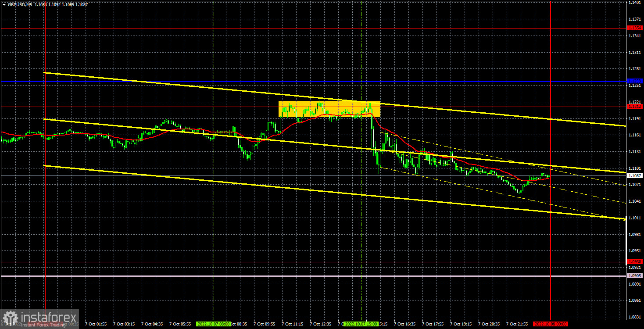Click the 7 Oct 16:35 time label
Image resolution: width=644 pixels, height=329 pixels.
[x=405, y=324]
